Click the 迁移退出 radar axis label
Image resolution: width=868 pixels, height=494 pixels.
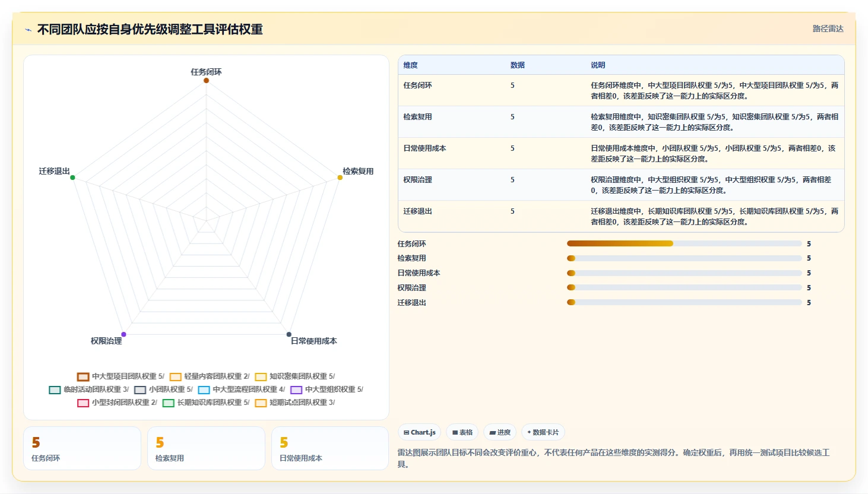[54, 171]
